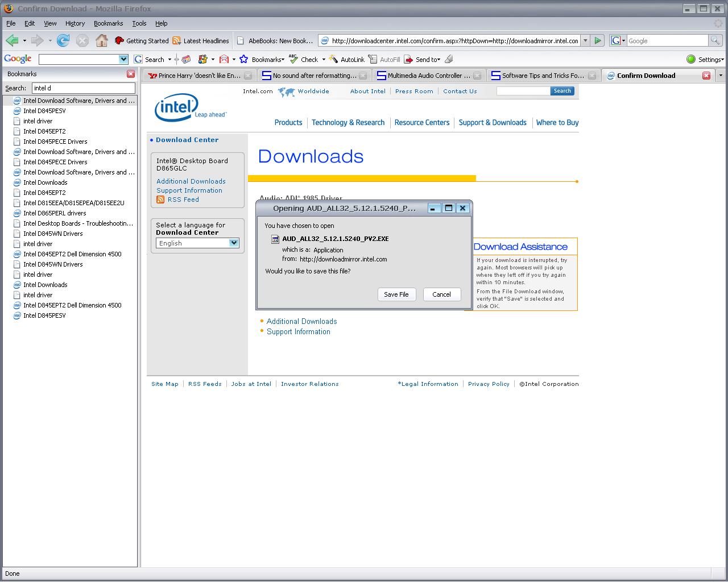Viewport: 728px width, 582px height.
Task: Open the Bookmarks menu
Action: 108,23
